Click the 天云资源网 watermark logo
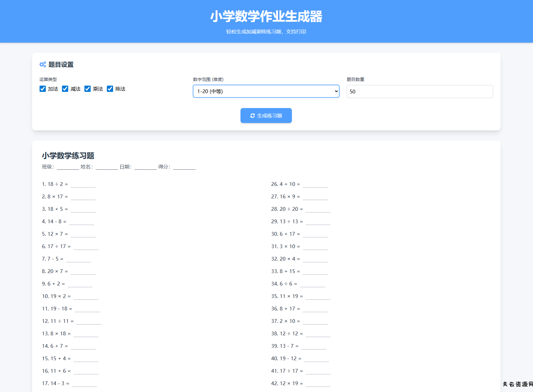 517,384
